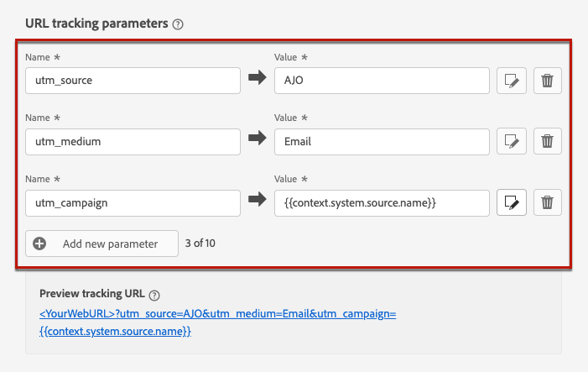Delete the utm_medium parameter row
The width and height of the screenshot is (588, 372).
coord(547,142)
